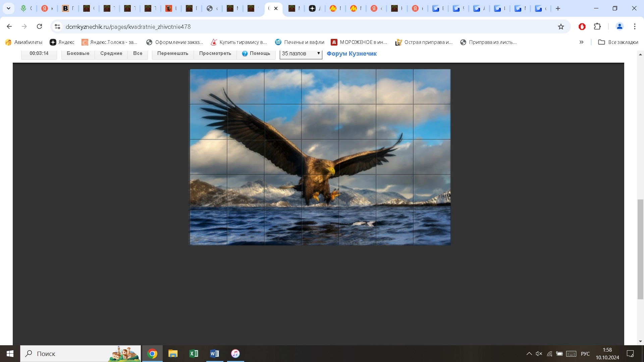
Task: Open the notification center icon
Action: coord(630,354)
